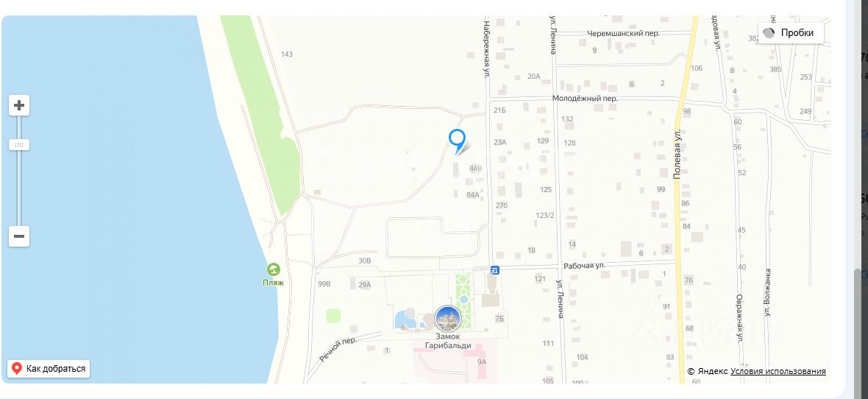Screen dimensions: 868x399
Task: Click the Молодёжный пер. street label
Action: click(585, 98)
